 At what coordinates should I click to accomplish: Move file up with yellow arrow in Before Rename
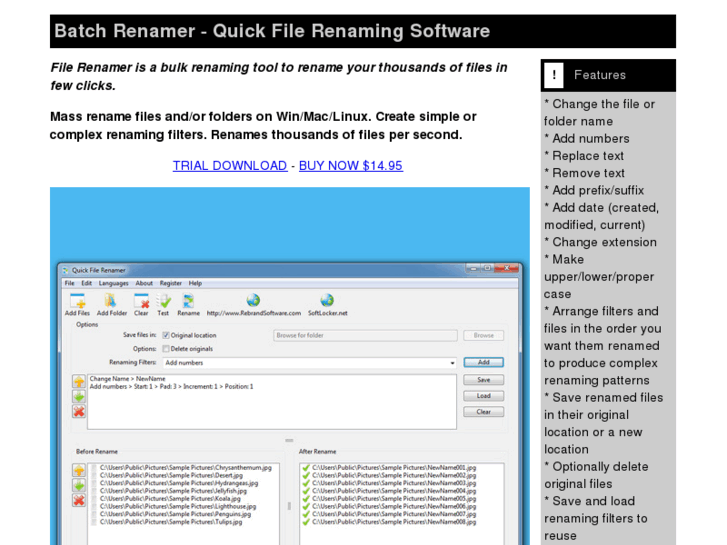pos(79,470)
